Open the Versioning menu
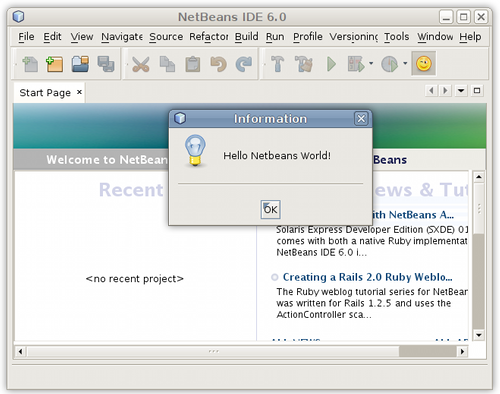 point(354,36)
